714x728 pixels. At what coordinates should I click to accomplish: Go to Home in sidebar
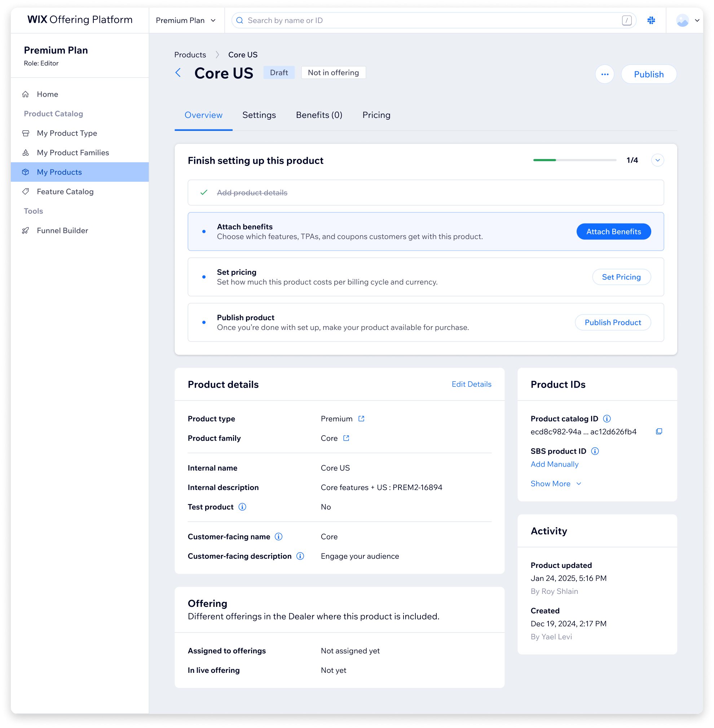tap(80, 94)
